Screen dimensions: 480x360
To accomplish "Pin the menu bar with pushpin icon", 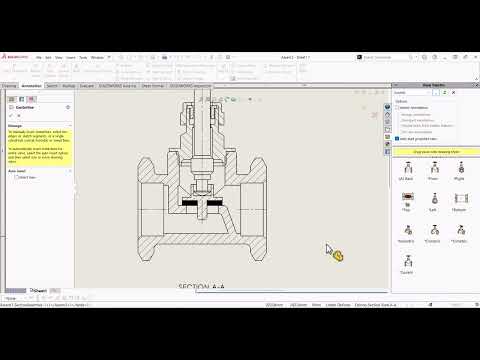I will coord(109,57).
